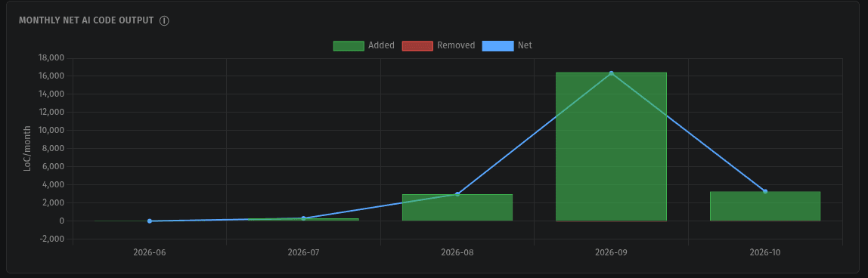Screen dimensions: 868x278
Task: Click the Net data point for 2026-08
Action: (457, 194)
